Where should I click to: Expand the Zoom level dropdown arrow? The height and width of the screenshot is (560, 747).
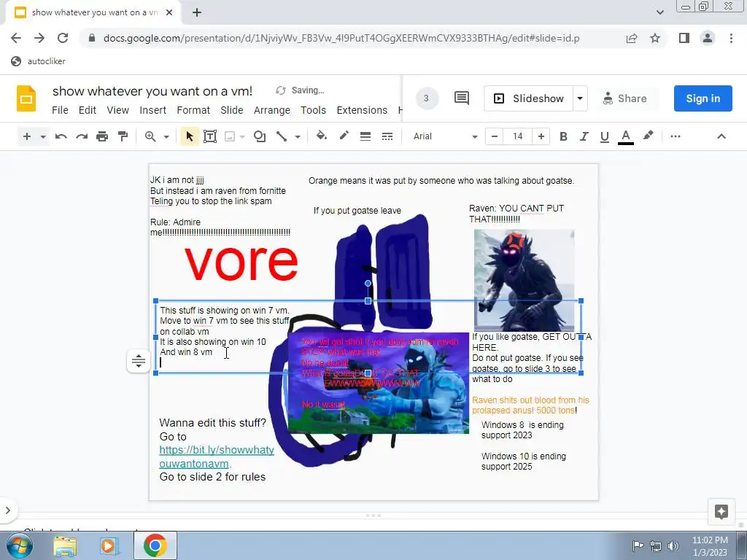[x=166, y=136]
